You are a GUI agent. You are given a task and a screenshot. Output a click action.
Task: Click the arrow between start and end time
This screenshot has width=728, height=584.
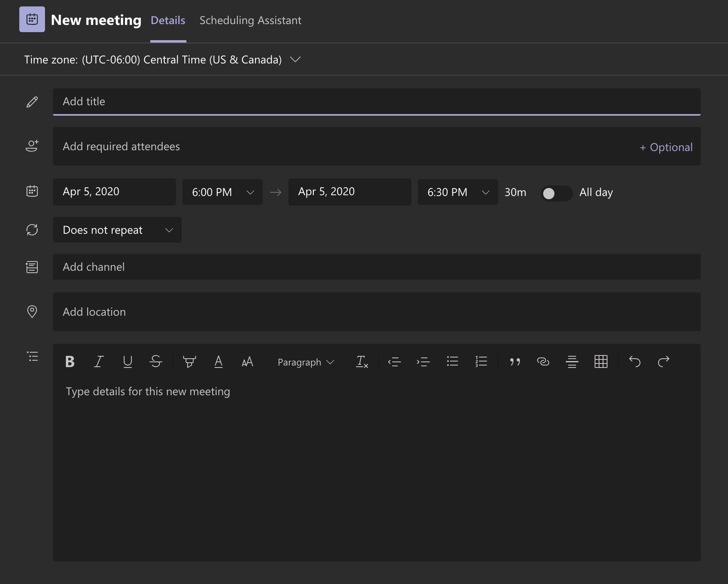[x=276, y=192]
